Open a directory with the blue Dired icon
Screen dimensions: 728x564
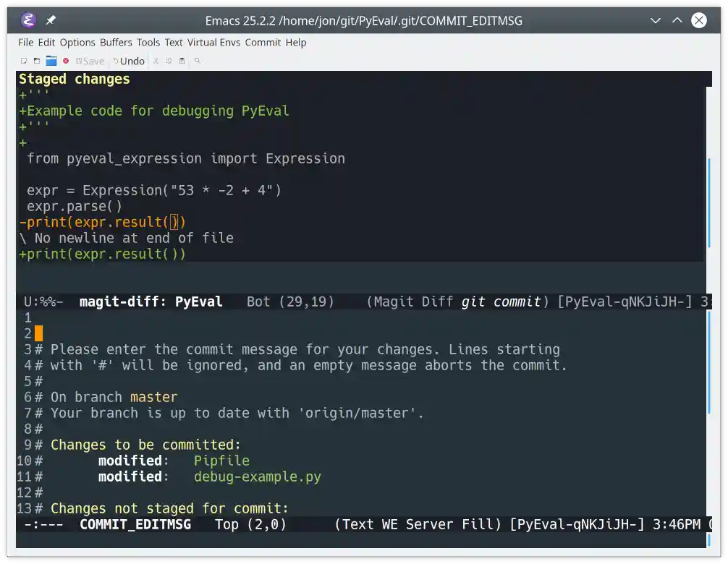pos(51,61)
